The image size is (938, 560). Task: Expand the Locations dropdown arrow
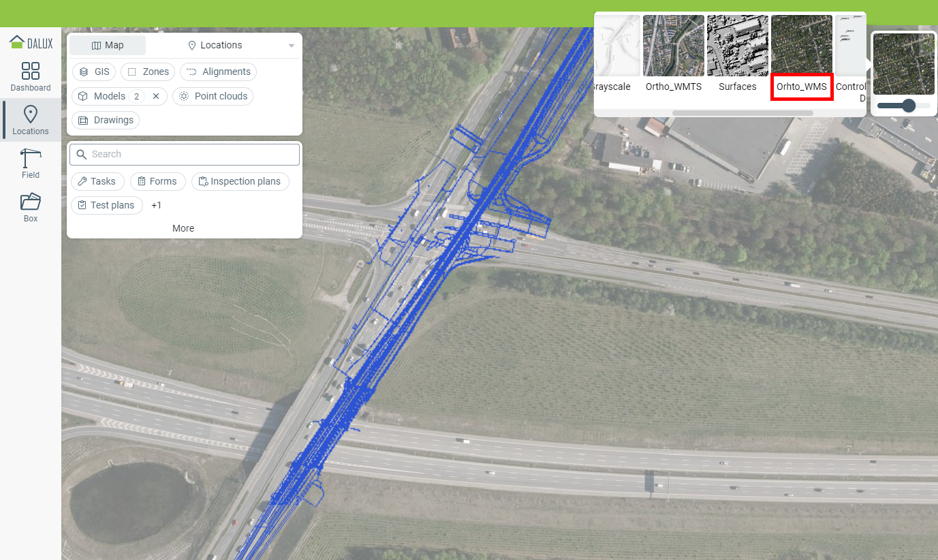(292, 46)
